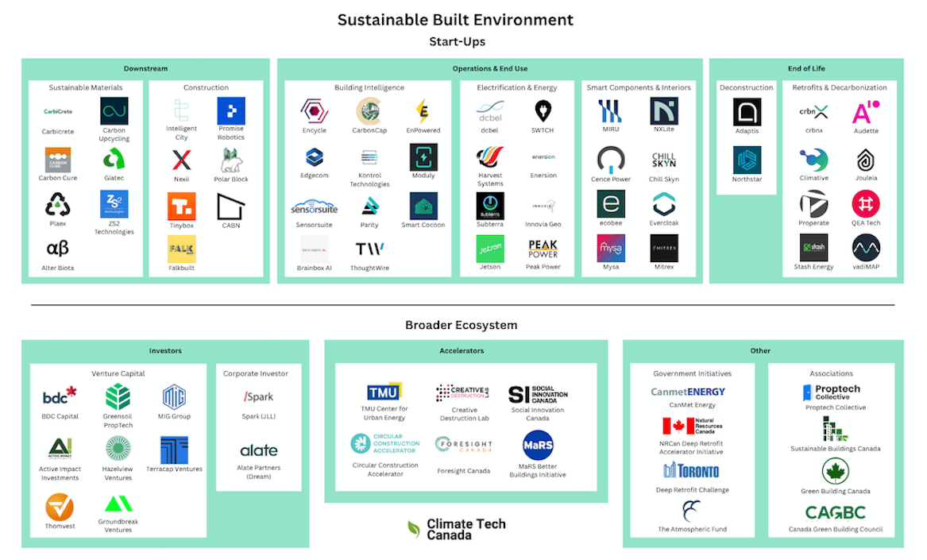Screen dimensions: 927x560
Task: Click the Falkbuilt yellow logo
Action: click(x=181, y=249)
